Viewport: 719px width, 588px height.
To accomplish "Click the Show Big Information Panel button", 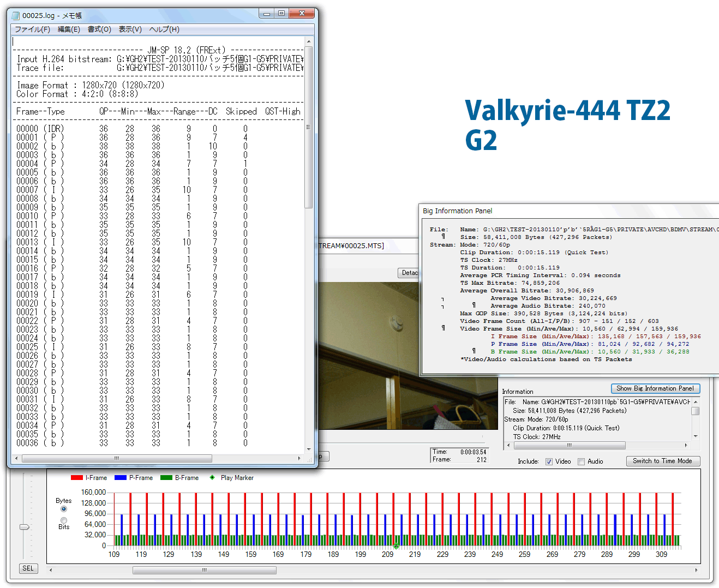I will coord(655,388).
